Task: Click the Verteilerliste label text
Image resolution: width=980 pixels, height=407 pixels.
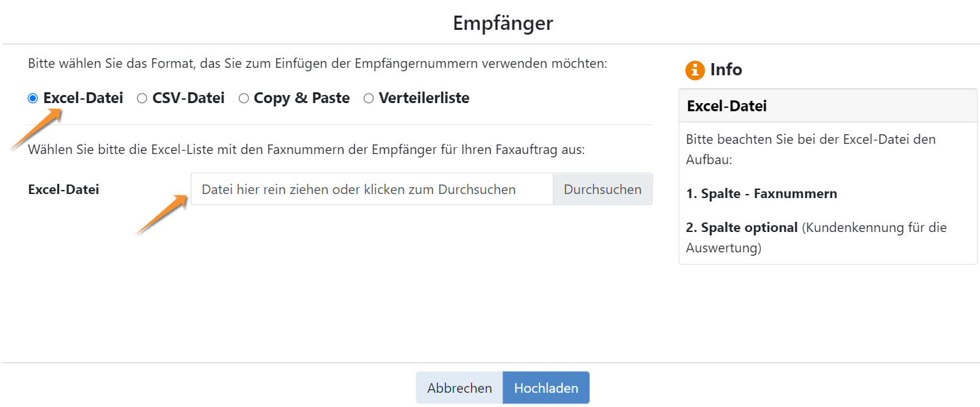Action: (x=424, y=98)
